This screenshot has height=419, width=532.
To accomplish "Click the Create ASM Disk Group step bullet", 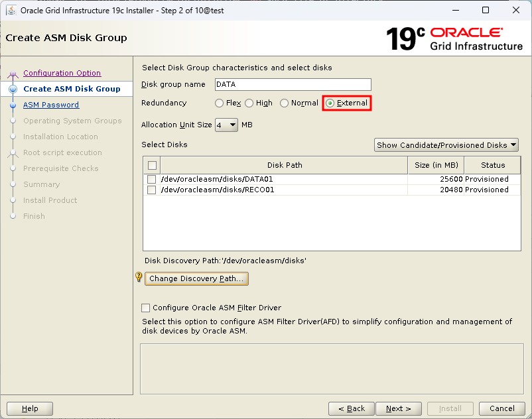I will pyautogui.click(x=13, y=89).
